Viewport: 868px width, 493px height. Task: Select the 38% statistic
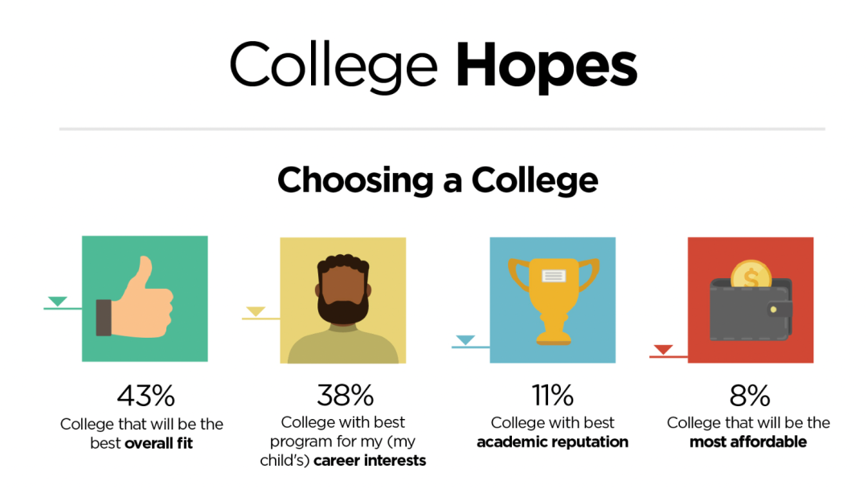[345, 395]
